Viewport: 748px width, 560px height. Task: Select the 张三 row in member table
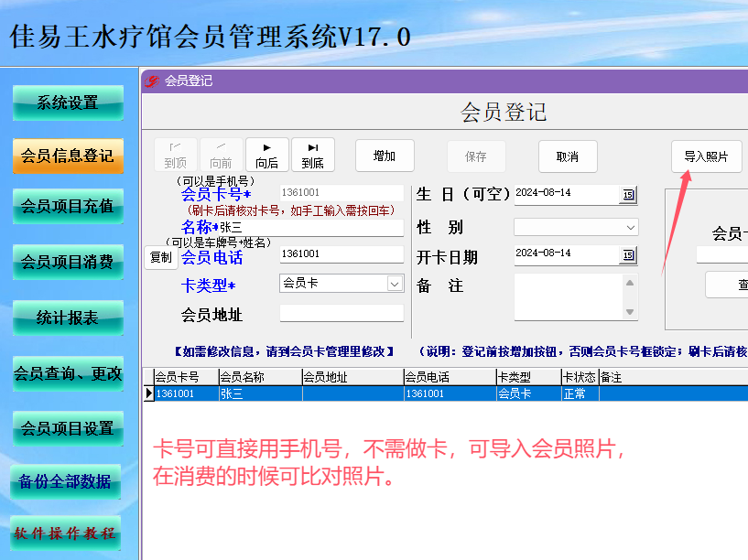446,393
